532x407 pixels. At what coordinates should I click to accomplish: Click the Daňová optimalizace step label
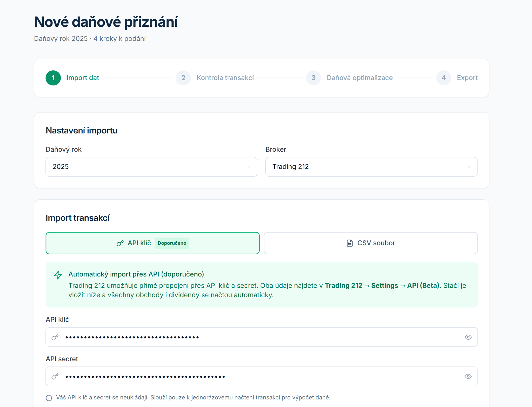tap(360, 78)
